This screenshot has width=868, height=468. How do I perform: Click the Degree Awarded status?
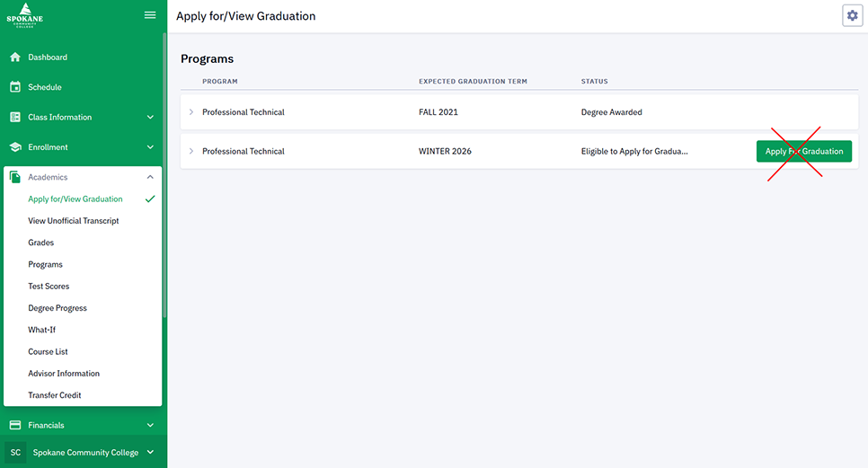coord(612,111)
